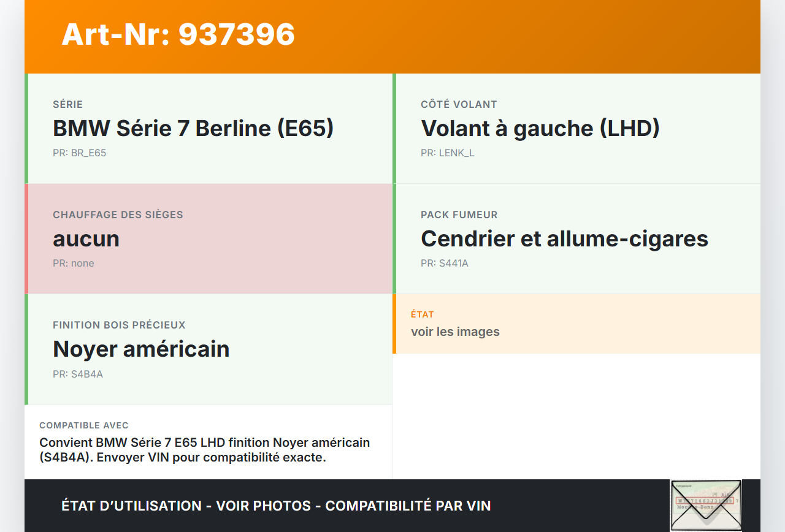Click the footer 'ÉTAT D'UTILISATION' banner text
This screenshot has width=785, height=532.
[276, 506]
